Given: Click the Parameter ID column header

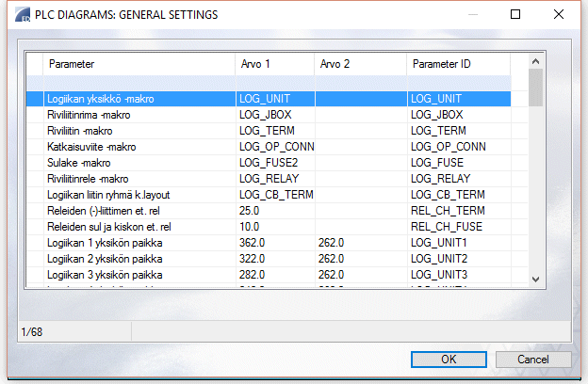Looking at the screenshot, I should pyautogui.click(x=458, y=64).
